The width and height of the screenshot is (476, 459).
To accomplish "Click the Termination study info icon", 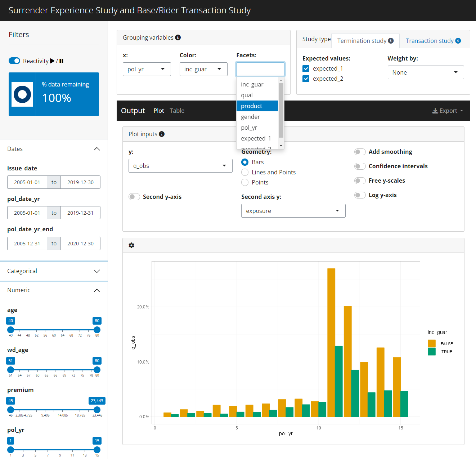I will pyautogui.click(x=391, y=41).
